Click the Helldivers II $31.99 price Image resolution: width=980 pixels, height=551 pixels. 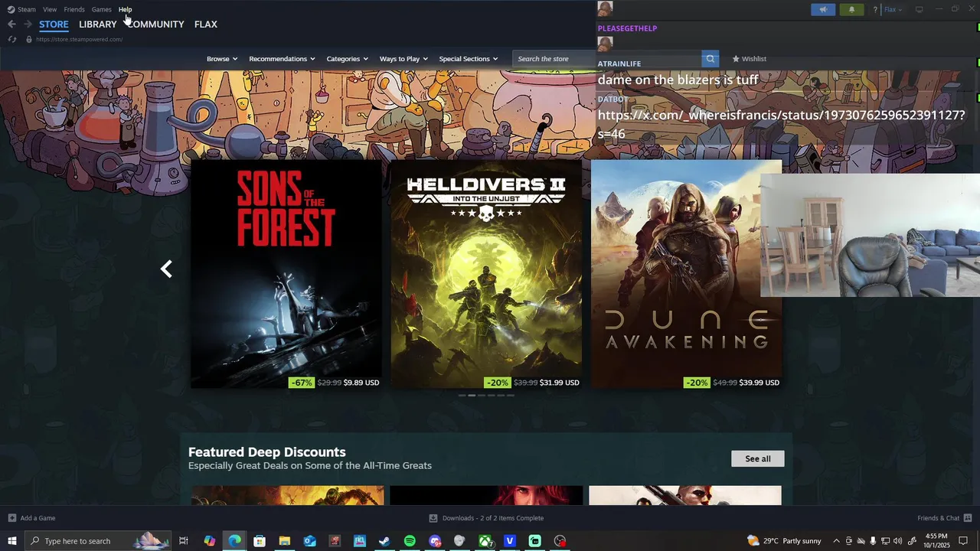[560, 383]
